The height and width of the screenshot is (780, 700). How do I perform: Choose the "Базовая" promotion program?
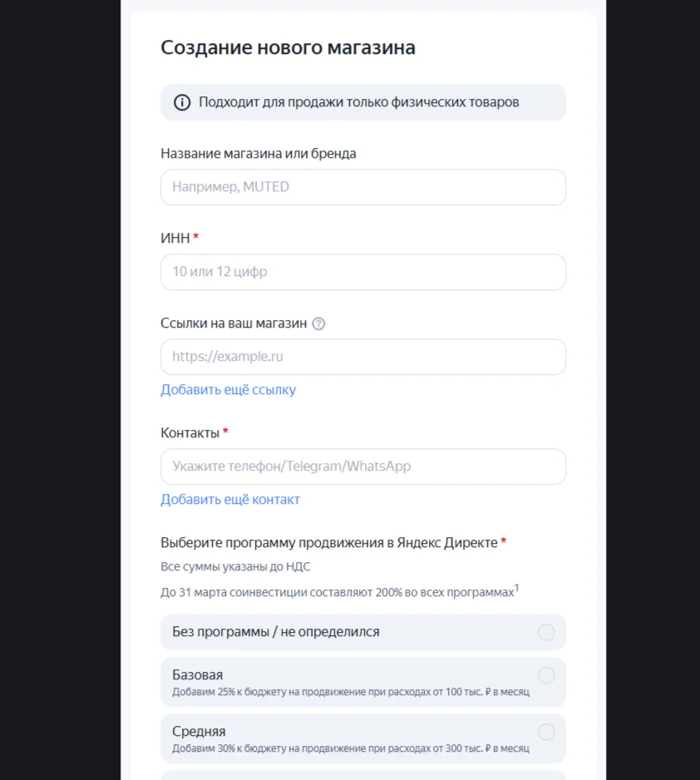pyautogui.click(x=545, y=675)
